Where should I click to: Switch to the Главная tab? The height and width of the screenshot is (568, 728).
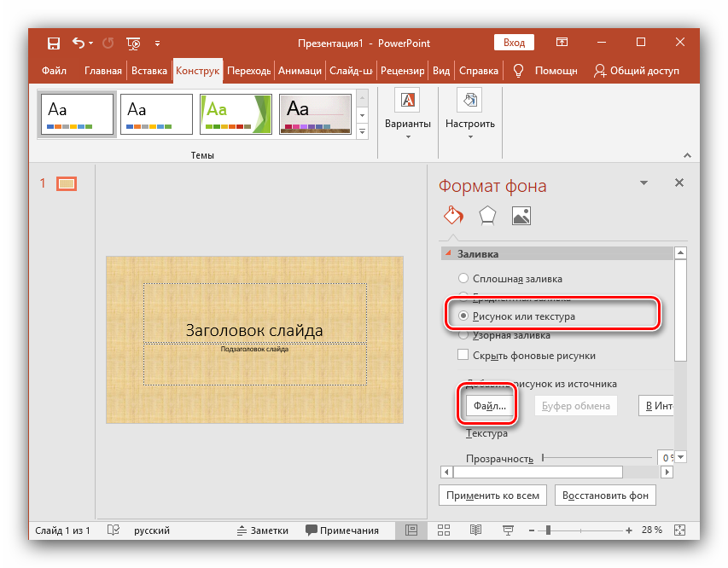pyautogui.click(x=102, y=71)
